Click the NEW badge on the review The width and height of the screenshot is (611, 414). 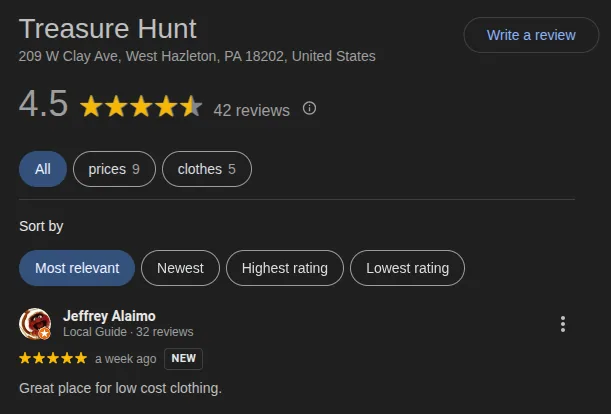(x=184, y=358)
